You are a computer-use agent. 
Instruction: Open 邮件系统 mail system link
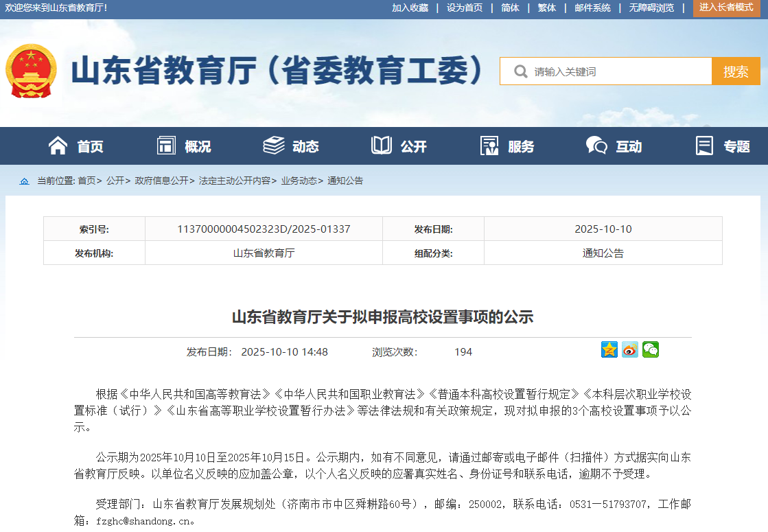(592, 8)
